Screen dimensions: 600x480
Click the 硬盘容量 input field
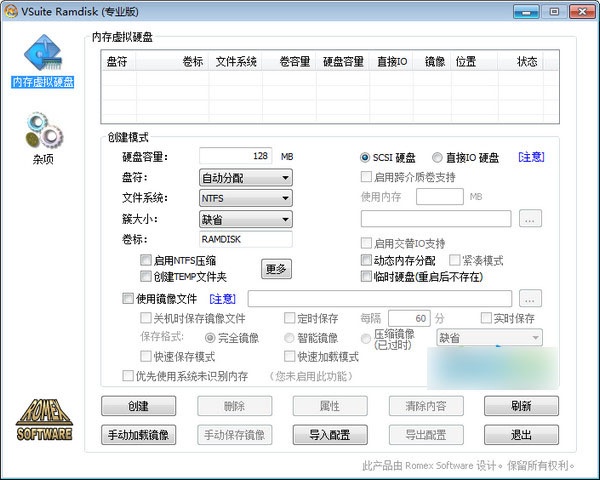pyautogui.click(x=236, y=156)
